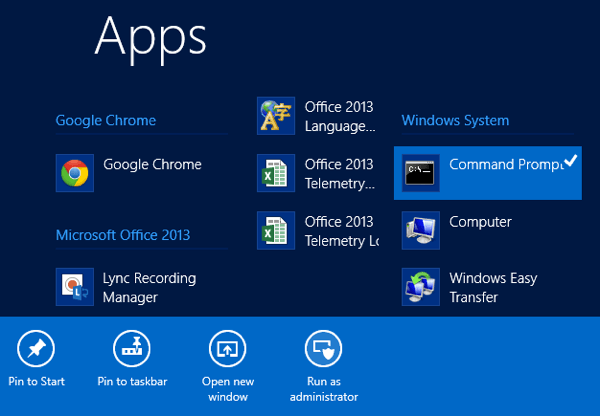Image resolution: width=600 pixels, height=416 pixels.
Task: Open the Windows Easy Transfer icon
Action: [421, 287]
